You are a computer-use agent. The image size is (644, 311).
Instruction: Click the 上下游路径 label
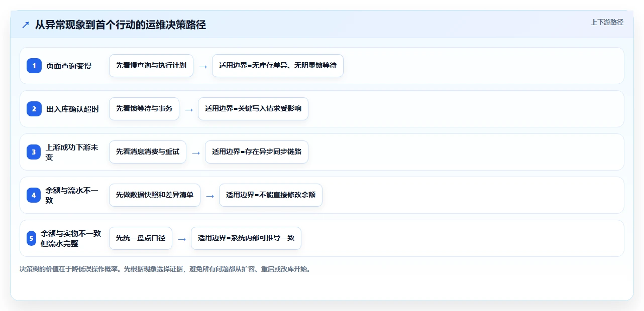click(x=607, y=22)
